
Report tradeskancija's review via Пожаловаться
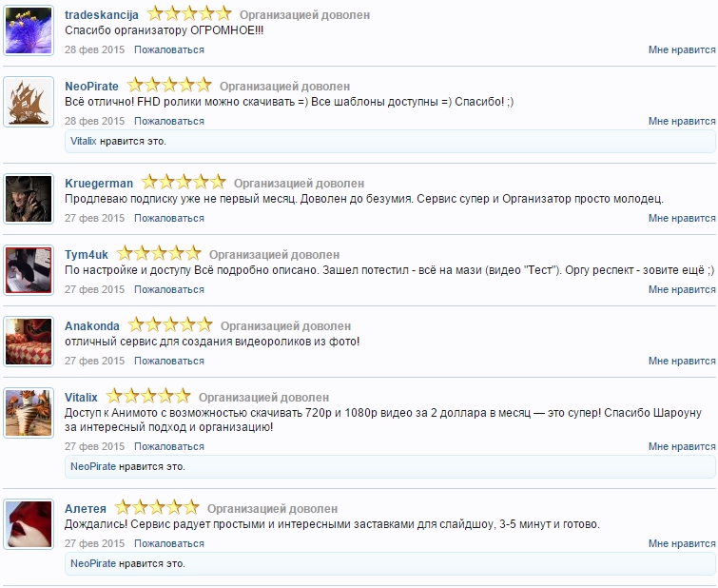pos(169,49)
